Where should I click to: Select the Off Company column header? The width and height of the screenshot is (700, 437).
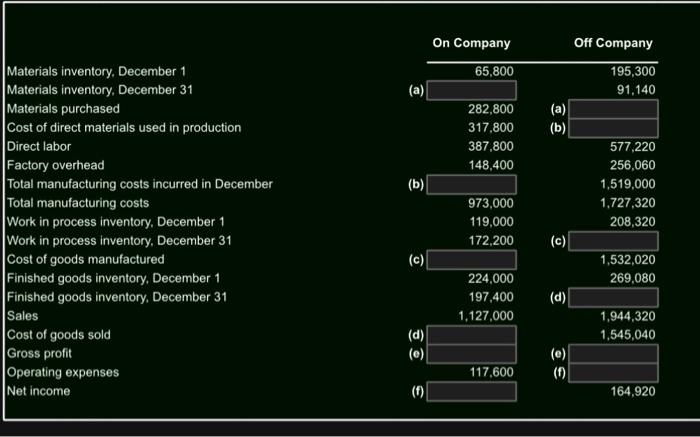[613, 43]
